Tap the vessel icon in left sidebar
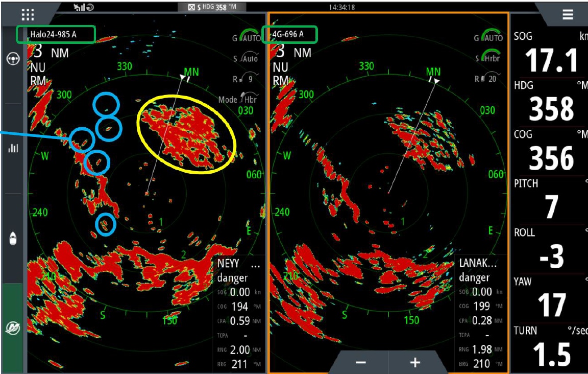Viewport: 588px width, 374px height. 13,238
